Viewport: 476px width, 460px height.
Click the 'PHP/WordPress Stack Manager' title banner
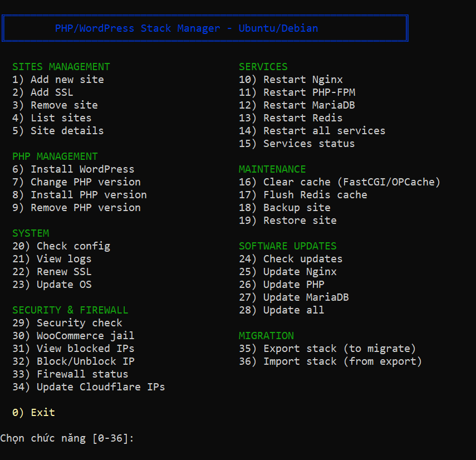pos(205,28)
